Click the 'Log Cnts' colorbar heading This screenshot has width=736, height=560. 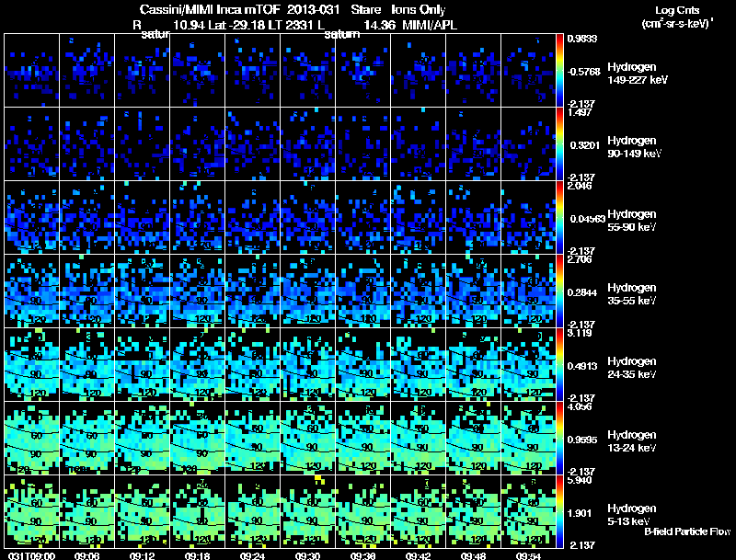pyautogui.click(x=677, y=10)
